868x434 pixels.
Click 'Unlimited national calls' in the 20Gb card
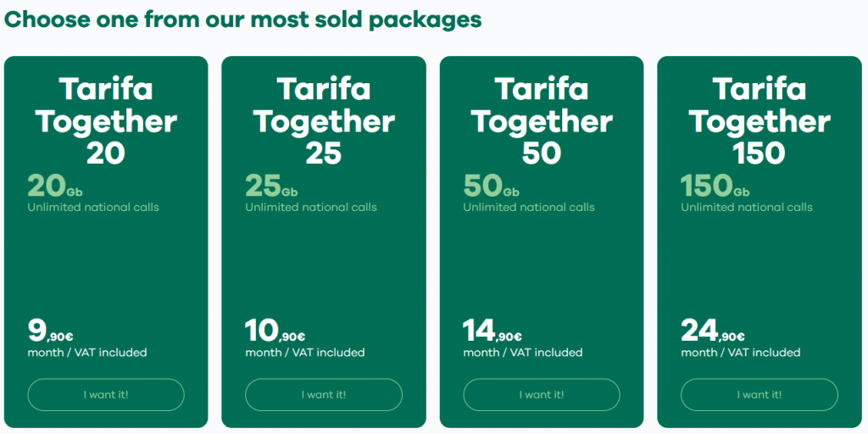tap(93, 208)
